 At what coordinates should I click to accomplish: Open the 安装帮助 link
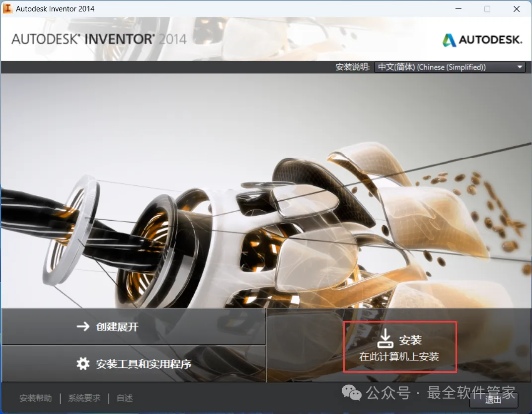point(36,398)
